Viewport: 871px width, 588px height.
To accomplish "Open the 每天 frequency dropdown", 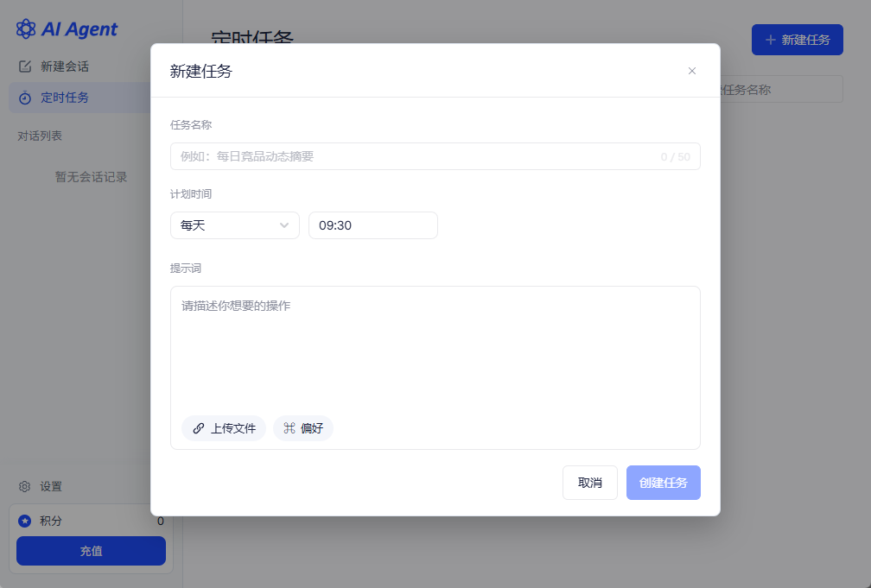I will point(234,225).
